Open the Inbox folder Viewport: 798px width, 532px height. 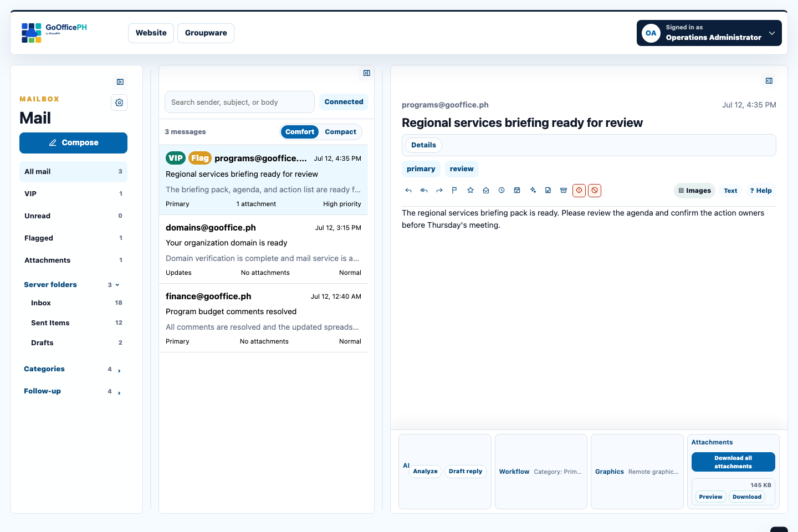(x=76, y=303)
